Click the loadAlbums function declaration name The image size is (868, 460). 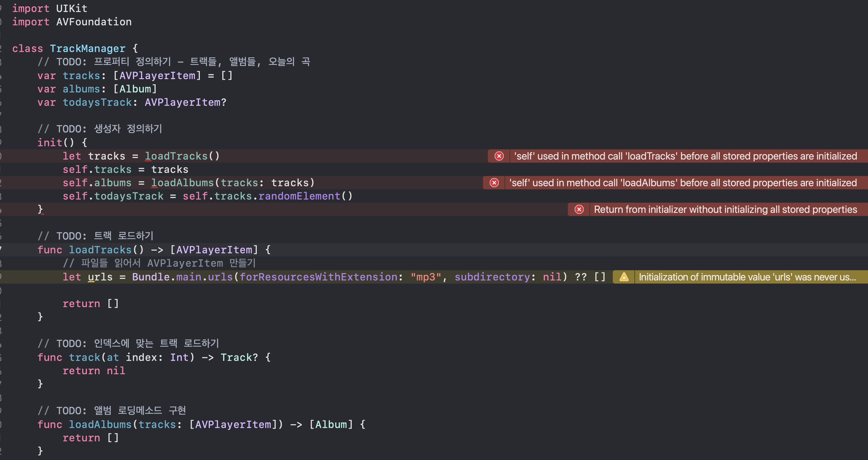(100, 424)
